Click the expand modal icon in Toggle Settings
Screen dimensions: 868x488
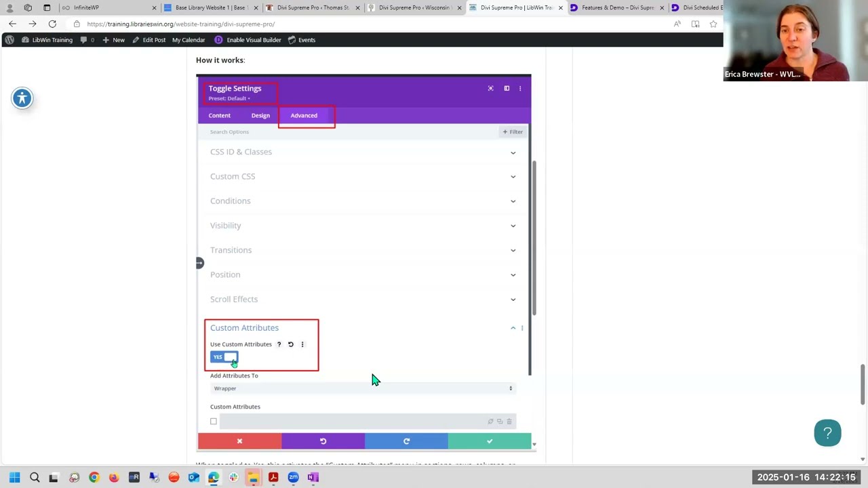[x=491, y=88]
